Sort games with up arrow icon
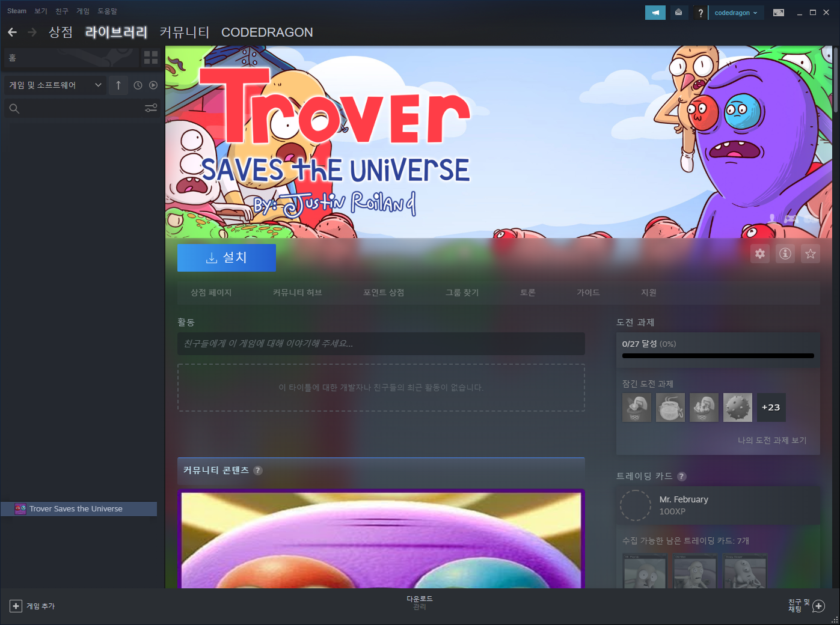Screen dimensions: 840x625 coord(118,85)
